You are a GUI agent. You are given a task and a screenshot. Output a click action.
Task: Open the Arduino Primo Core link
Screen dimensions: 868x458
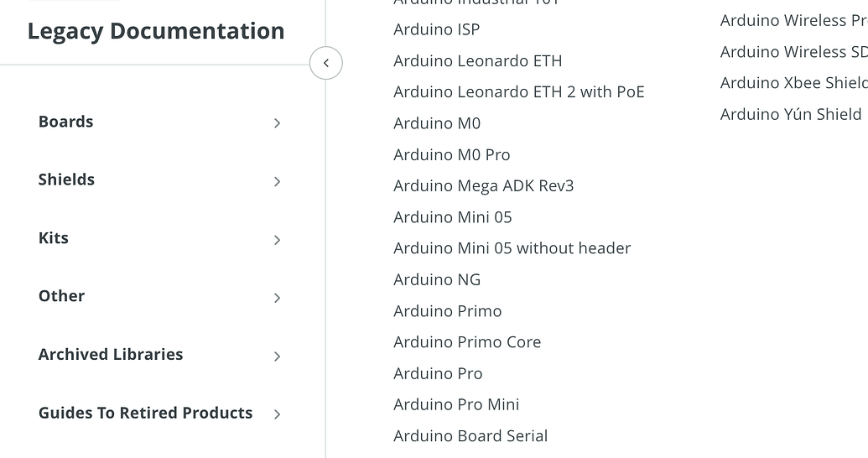[467, 342]
